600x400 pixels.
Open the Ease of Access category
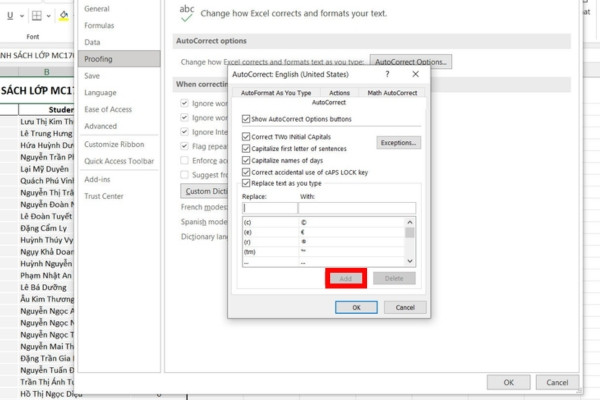(119, 109)
